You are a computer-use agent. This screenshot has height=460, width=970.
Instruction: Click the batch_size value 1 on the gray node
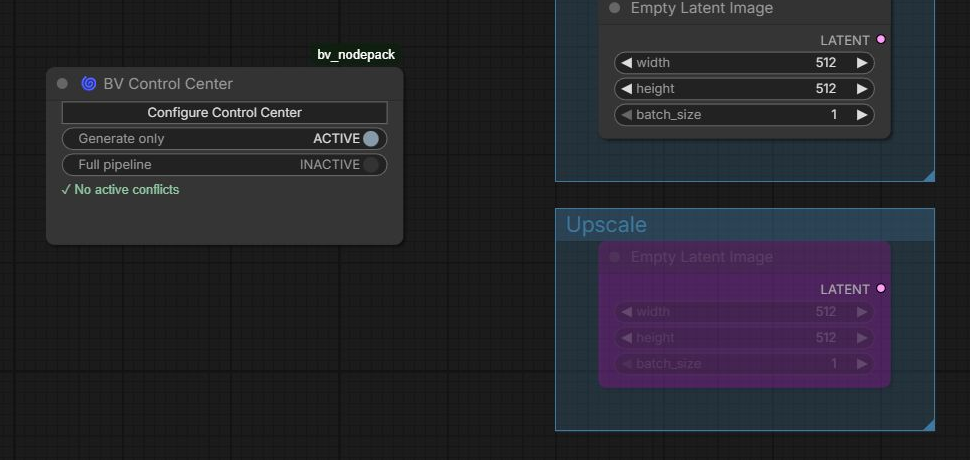tap(834, 114)
